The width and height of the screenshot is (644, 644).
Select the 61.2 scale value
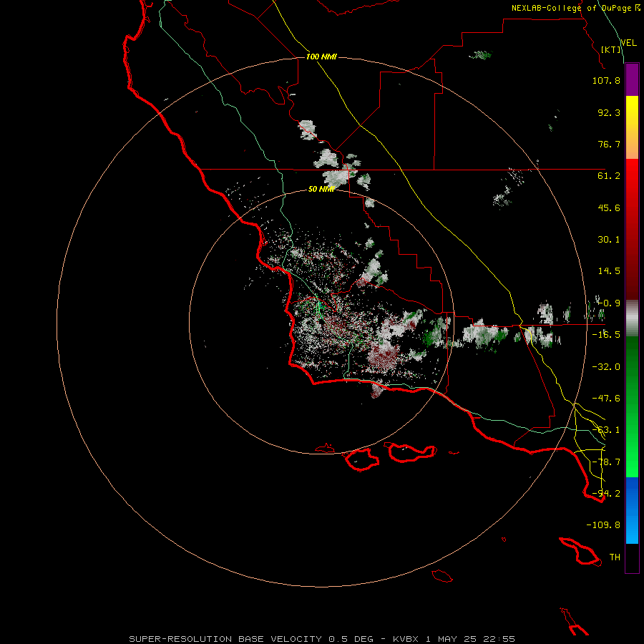(x=609, y=176)
